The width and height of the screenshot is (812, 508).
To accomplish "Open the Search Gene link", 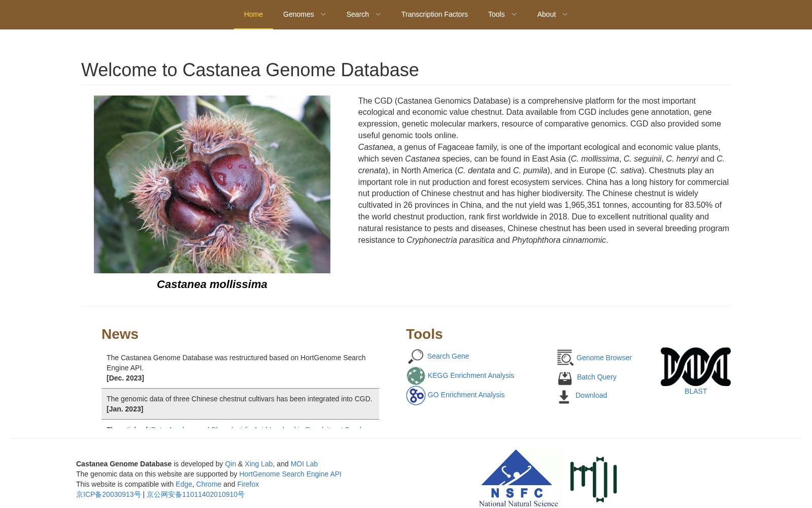I will coord(448,356).
